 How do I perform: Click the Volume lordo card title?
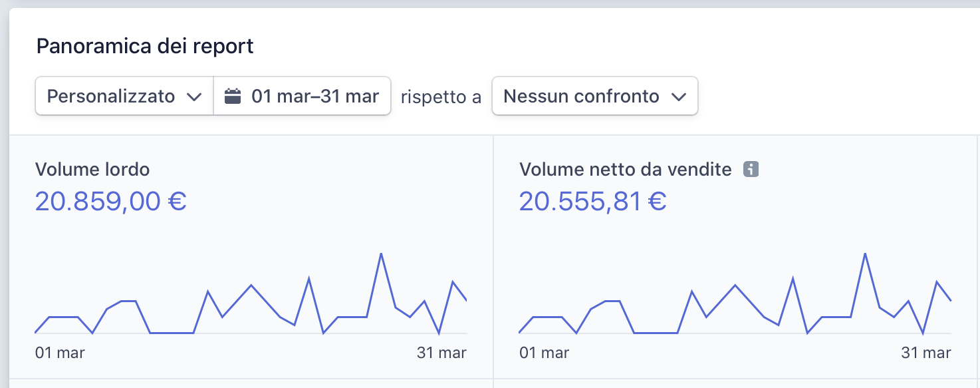92,170
